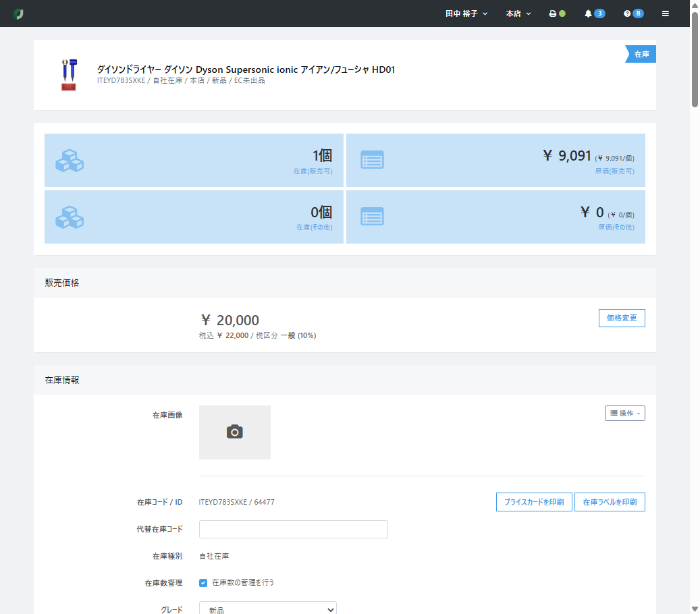
Task: Click the 原価(販売可) link label
Action: coord(614,171)
